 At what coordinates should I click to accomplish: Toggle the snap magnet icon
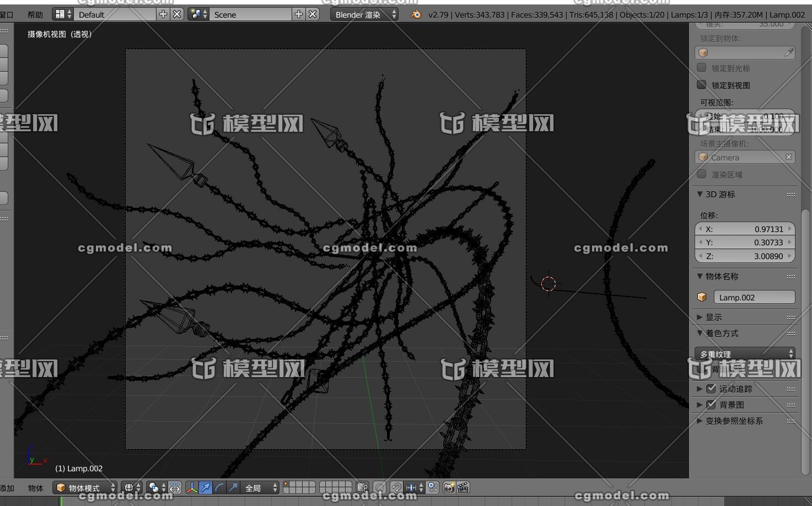pos(396,488)
